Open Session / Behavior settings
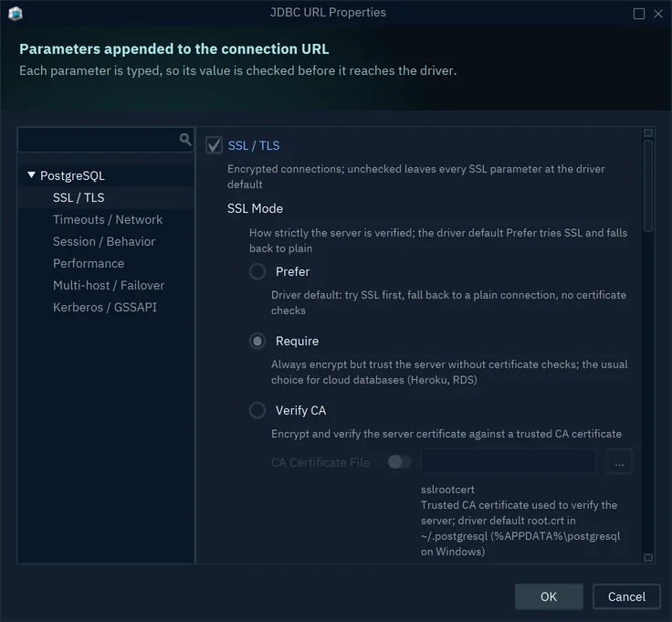The height and width of the screenshot is (622, 672). click(x=104, y=241)
